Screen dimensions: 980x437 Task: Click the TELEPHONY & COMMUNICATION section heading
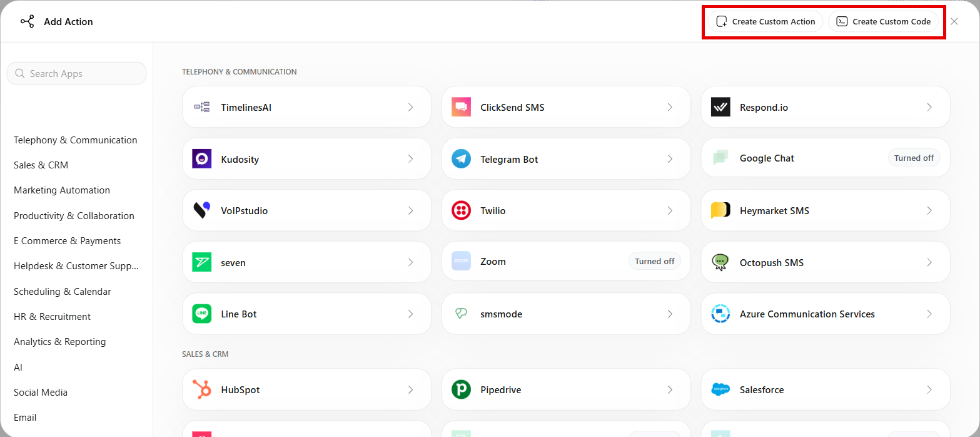coord(240,72)
